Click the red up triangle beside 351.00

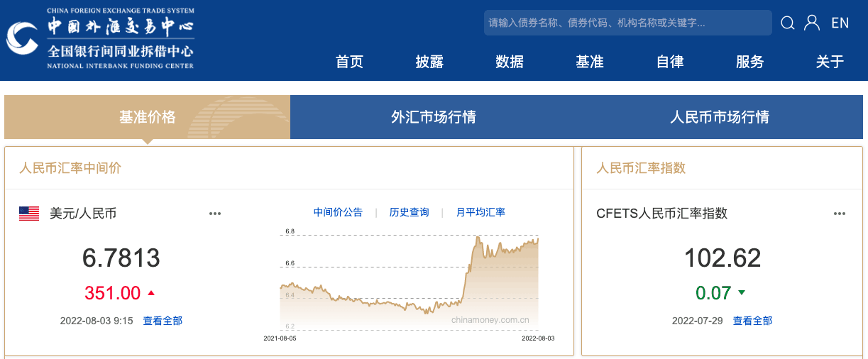[x=150, y=292]
